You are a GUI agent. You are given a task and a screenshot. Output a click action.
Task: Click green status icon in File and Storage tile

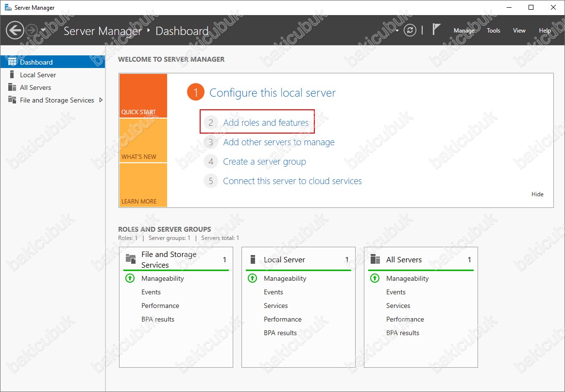point(130,278)
